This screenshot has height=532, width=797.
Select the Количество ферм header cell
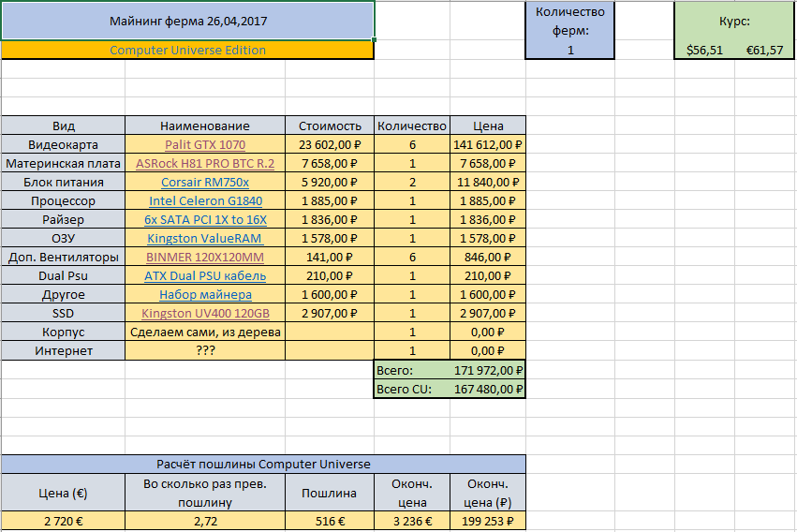[569, 22]
